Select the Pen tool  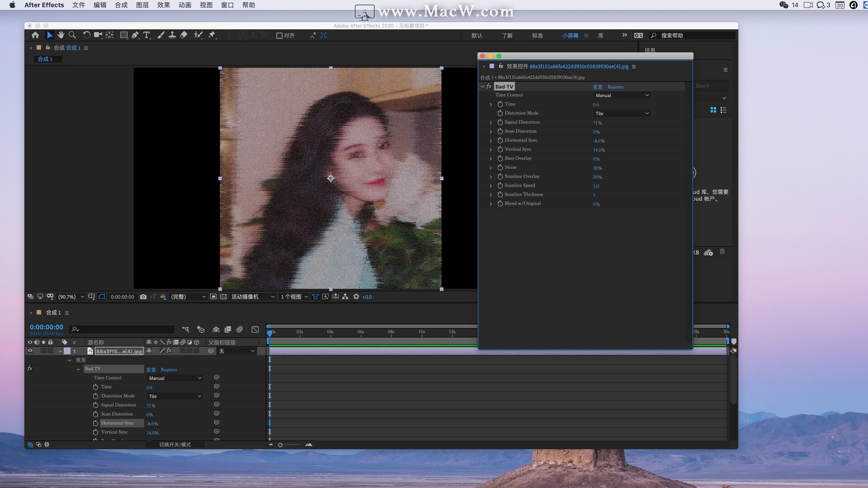(x=135, y=35)
